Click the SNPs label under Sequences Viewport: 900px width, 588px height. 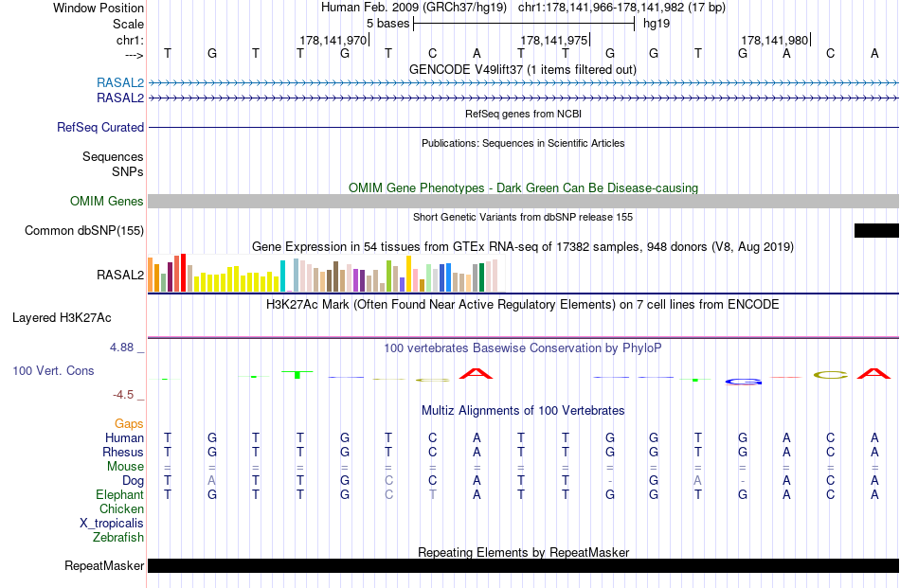coord(128,171)
